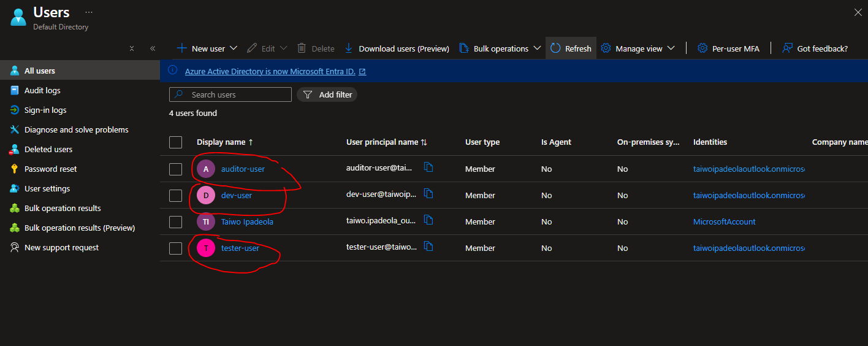
Task: Refresh the users list
Action: 571,48
